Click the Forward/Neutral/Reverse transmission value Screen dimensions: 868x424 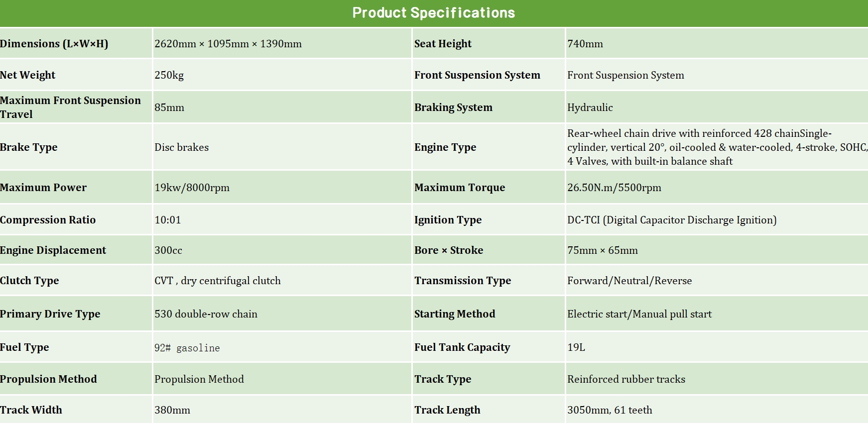(x=629, y=281)
